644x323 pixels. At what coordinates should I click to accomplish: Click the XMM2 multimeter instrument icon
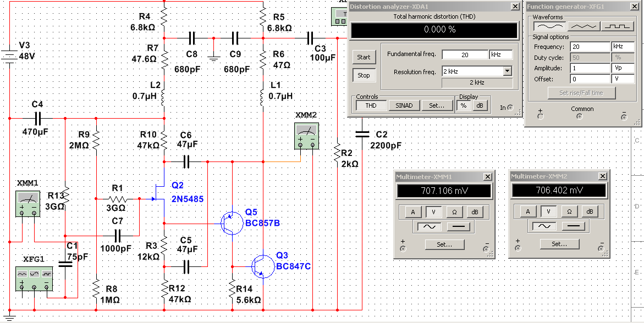(x=306, y=136)
